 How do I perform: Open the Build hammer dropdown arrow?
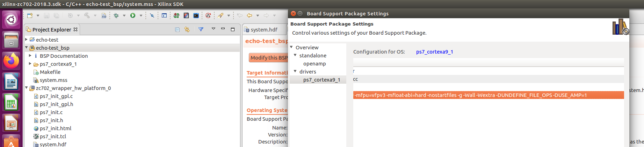point(95,15)
